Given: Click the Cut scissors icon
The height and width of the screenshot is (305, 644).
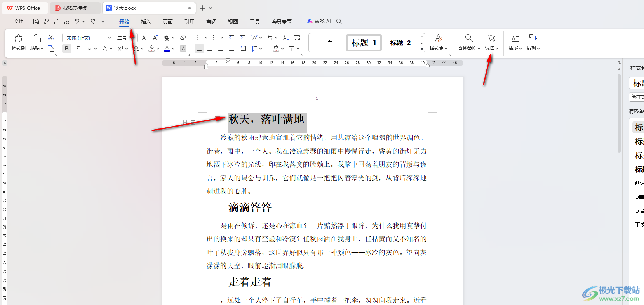Looking at the screenshot, I should click(51, 38).
